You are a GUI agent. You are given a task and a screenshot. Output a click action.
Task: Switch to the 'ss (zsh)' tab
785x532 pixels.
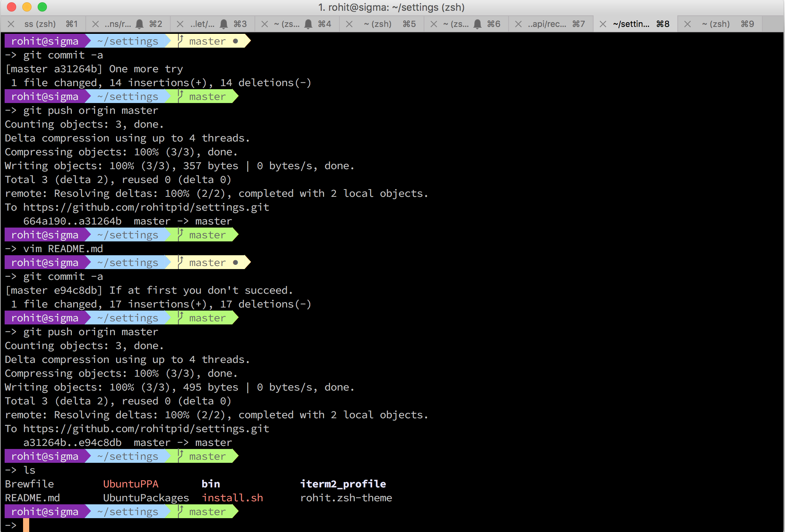click(x=40, y=24)
